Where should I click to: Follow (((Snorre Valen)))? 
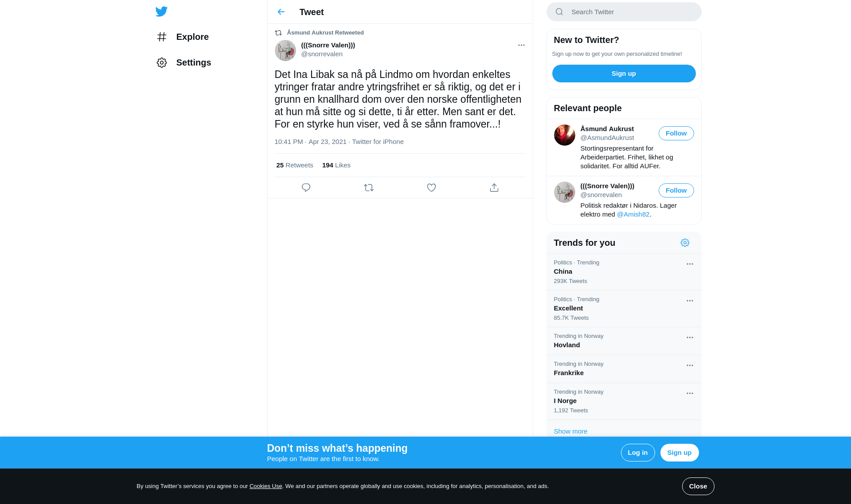click(676, 190)
